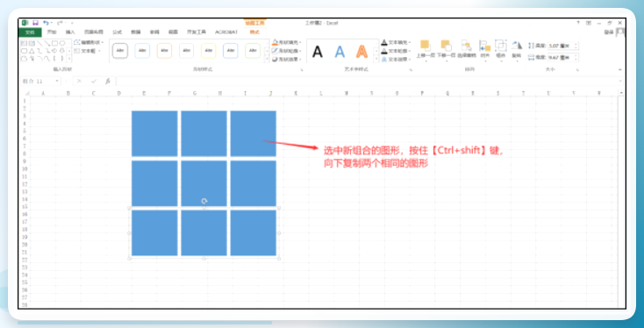The width and height of the screenshot is (644, 328).
Task: Expand the shape styles gallery more arrow
Action: coord(267,59)
